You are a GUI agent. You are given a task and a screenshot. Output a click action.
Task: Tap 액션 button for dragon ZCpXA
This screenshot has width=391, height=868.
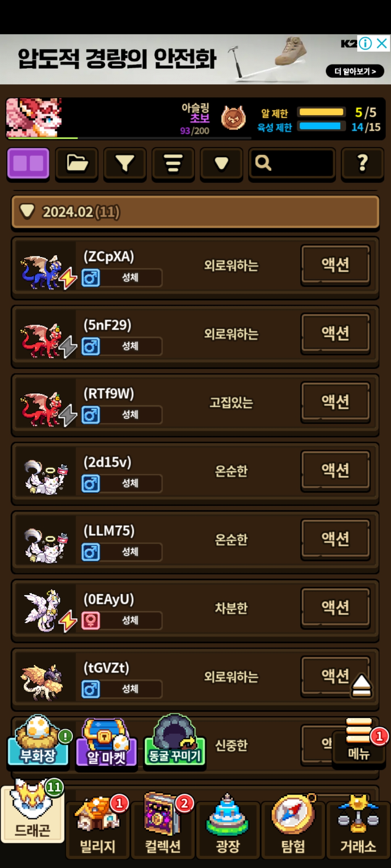[x=336, y=265]
